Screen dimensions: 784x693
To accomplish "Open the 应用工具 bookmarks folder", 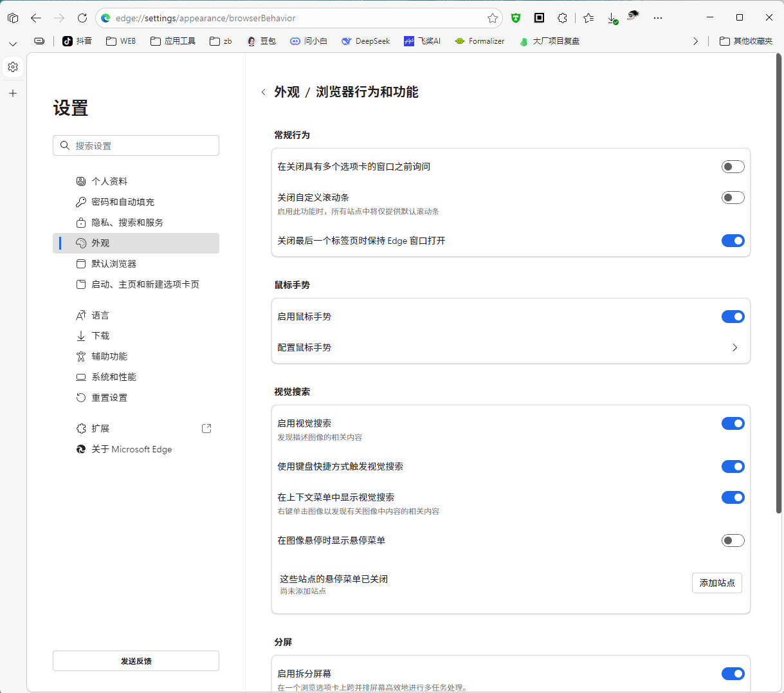I will point(173,41).
